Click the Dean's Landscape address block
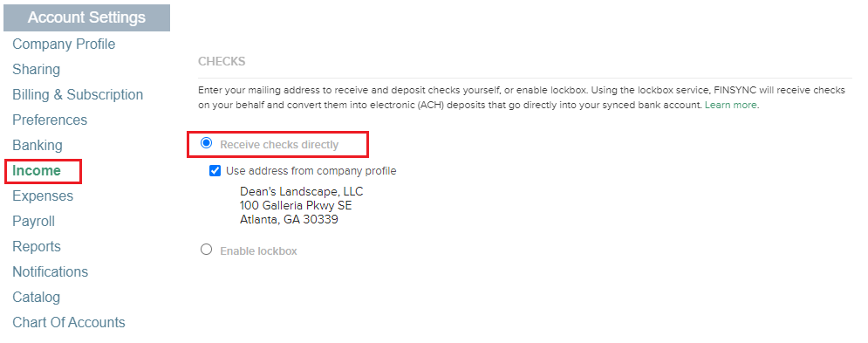 (302, 206)
